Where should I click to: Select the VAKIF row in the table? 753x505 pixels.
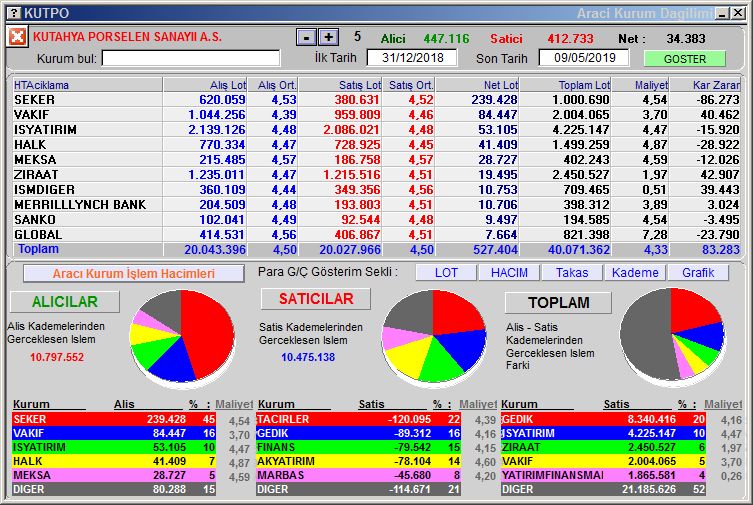(x=376, y=115)
